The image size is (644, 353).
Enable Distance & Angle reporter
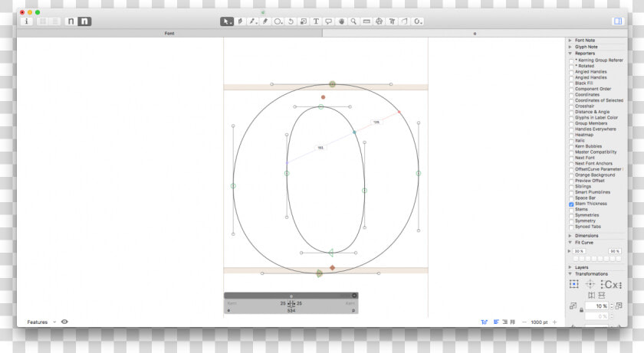(571, 113)
